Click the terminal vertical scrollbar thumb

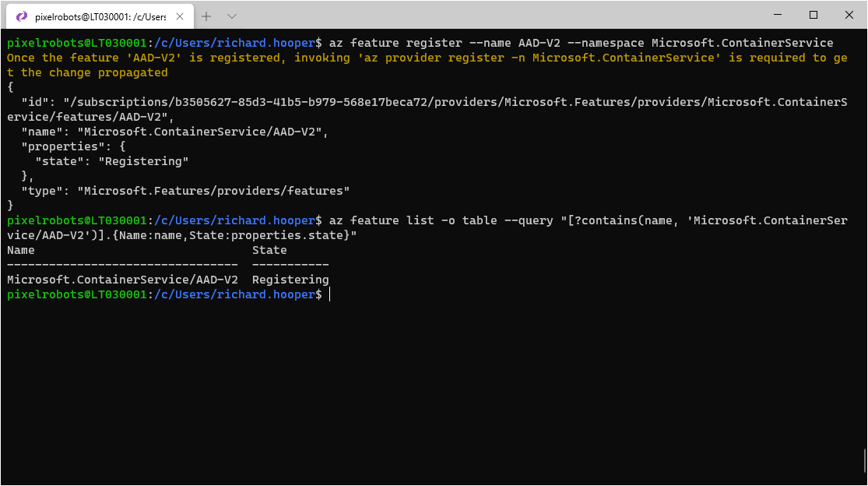[865, 462]
